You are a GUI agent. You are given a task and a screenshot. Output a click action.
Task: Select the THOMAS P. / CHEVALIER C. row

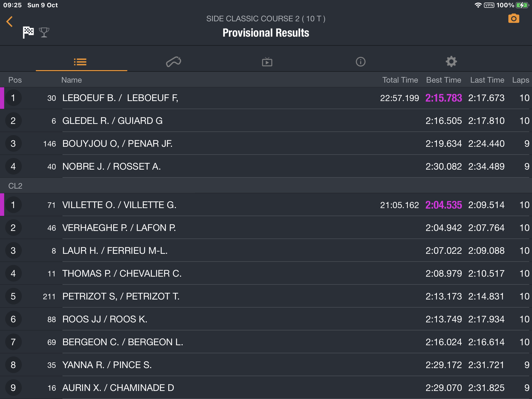[266, 274]
